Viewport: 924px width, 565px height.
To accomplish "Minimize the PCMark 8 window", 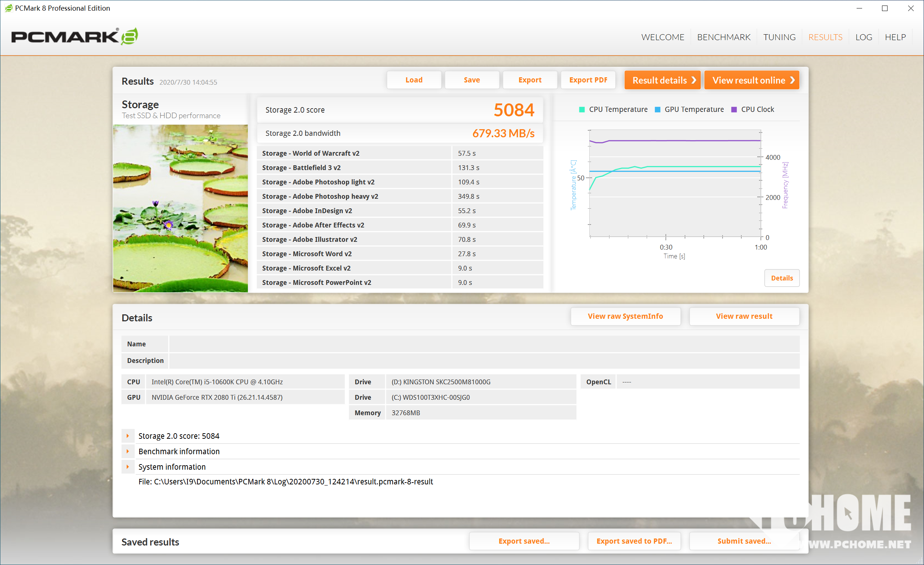I will pyautogui.click(x=859, y=8).
